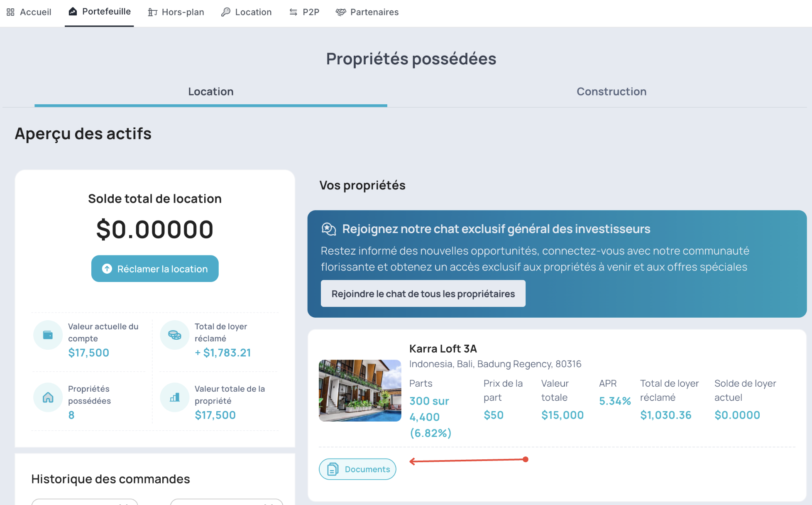This screenshot has height=505, width=812.
Task: Open Documents for Karra Loft 3A
Action: point(357,469)
